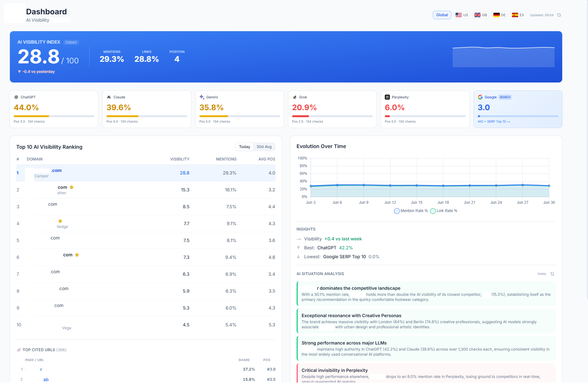The height and width of the screenshot is (384, 588).
Task: Filter by DE region
Action: [x=499, y=15]
